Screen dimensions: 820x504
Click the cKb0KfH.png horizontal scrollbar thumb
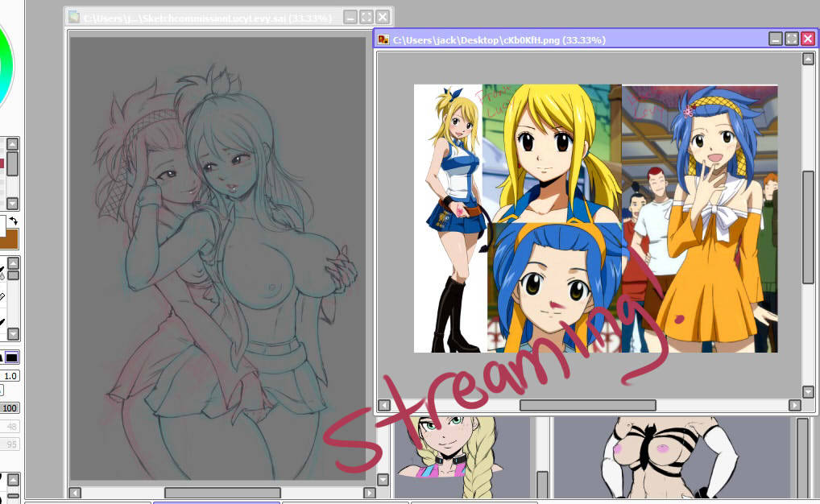coord(588,405)
